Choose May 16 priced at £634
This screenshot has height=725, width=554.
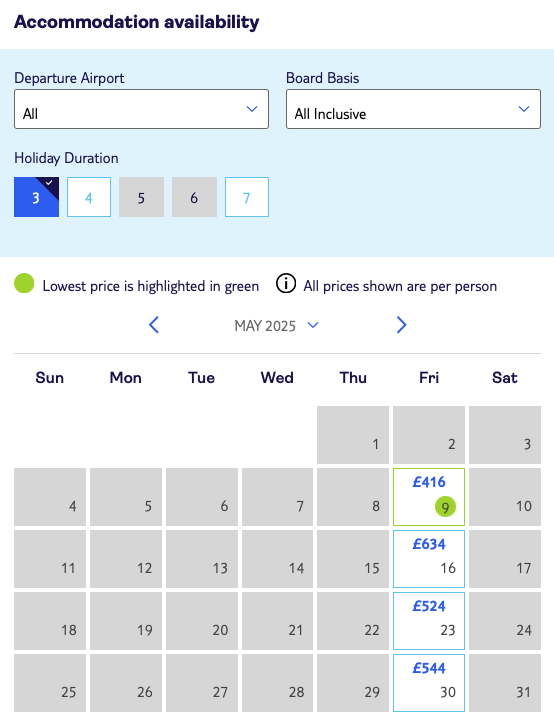[x=429, y=559]
